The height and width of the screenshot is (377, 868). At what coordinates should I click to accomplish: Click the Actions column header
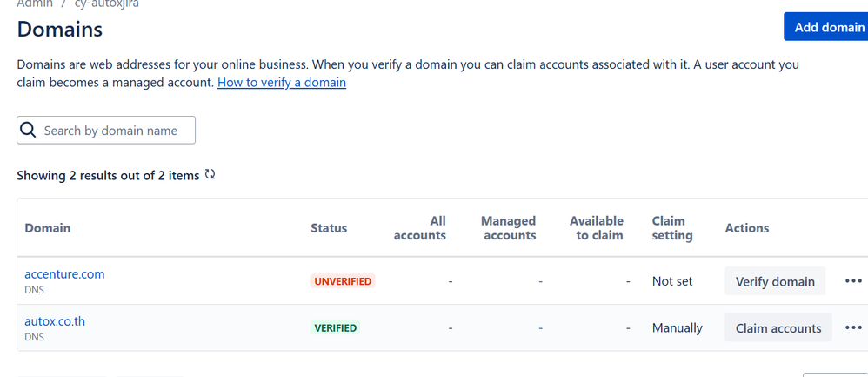(x=747, y=228)
